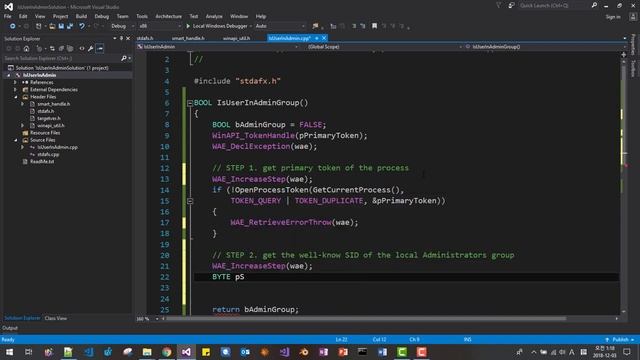Select the Resource Files folder
Viewport: 640px width, 360px height.
[45, 133]
